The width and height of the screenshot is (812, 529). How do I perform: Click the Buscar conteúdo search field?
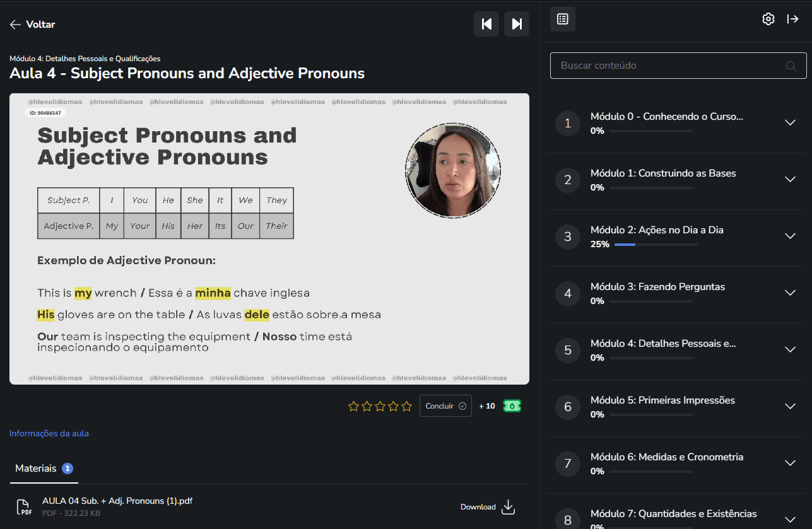pyautogui.click(x=678, y=66)
